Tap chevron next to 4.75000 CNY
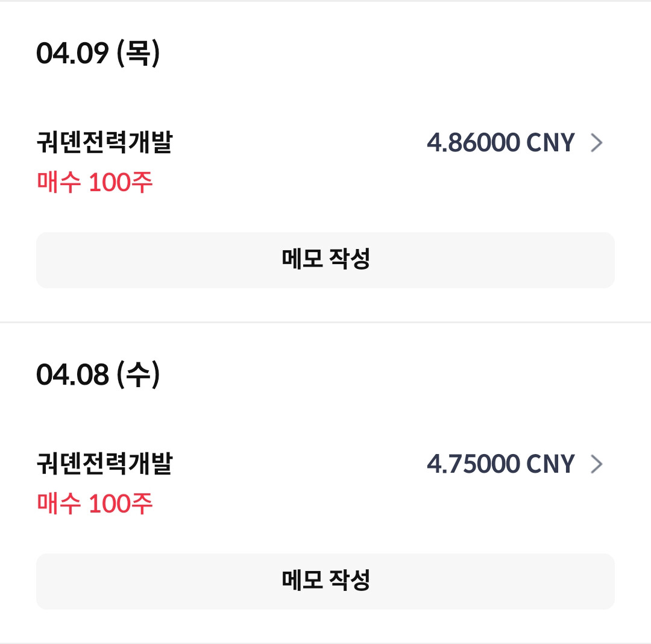 coord(596,464)
